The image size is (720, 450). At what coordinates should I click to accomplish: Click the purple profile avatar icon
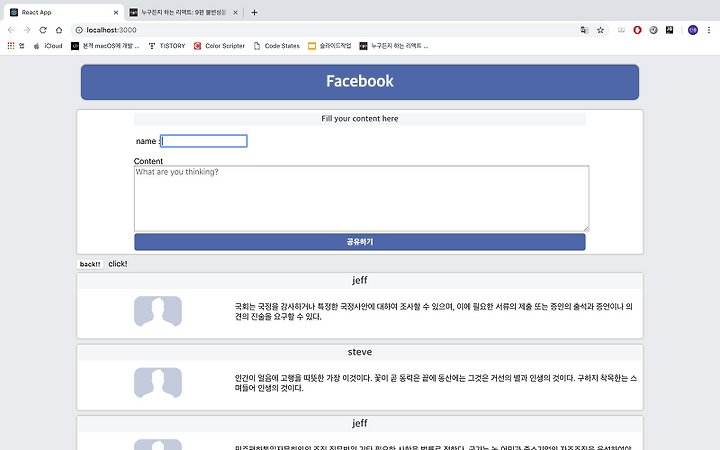tap(693, 30)
